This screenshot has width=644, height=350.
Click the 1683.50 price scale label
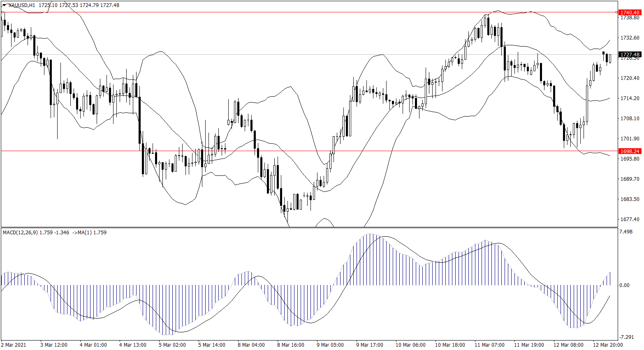(x=630, y=199)
